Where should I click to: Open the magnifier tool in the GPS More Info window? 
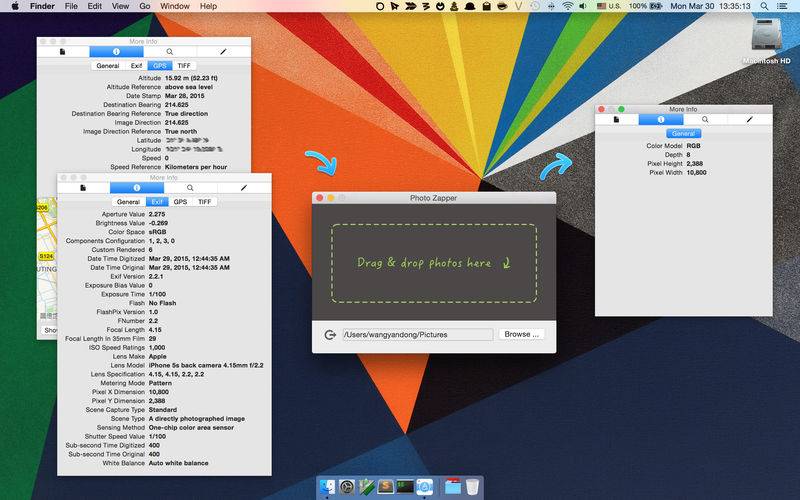(170, 52)
